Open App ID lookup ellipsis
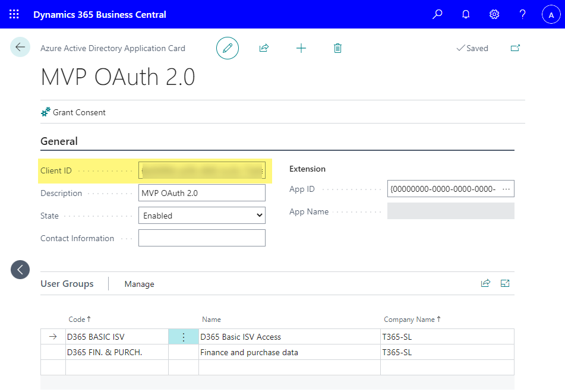Viewport: 565px width, 392px height. coord(506,189)
